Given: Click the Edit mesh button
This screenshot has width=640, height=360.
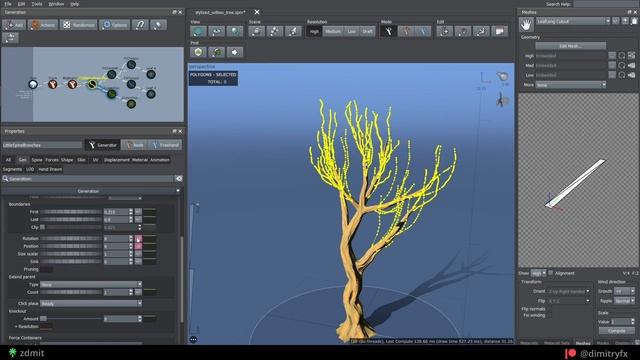Looking at the screenshot, I should 571,46.
